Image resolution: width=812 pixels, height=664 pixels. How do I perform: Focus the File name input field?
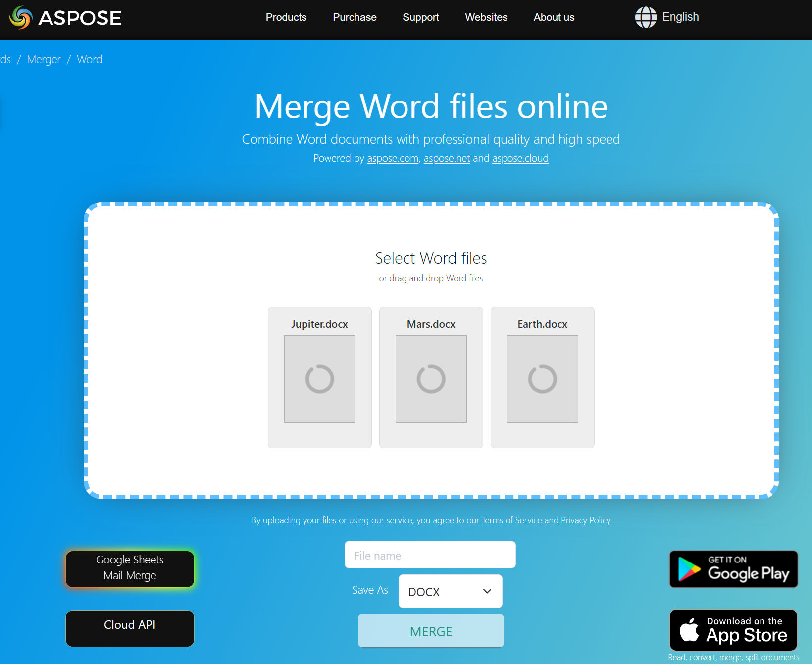(430, 555)
